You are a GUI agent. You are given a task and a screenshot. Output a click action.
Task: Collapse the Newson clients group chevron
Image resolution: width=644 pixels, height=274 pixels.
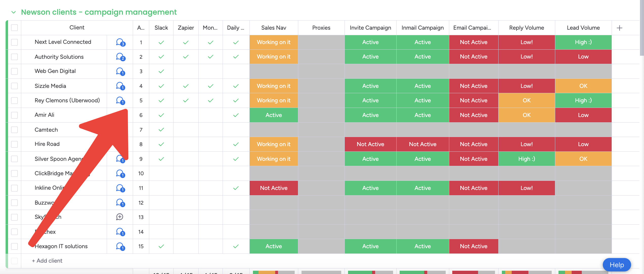(x=14, y=12)
